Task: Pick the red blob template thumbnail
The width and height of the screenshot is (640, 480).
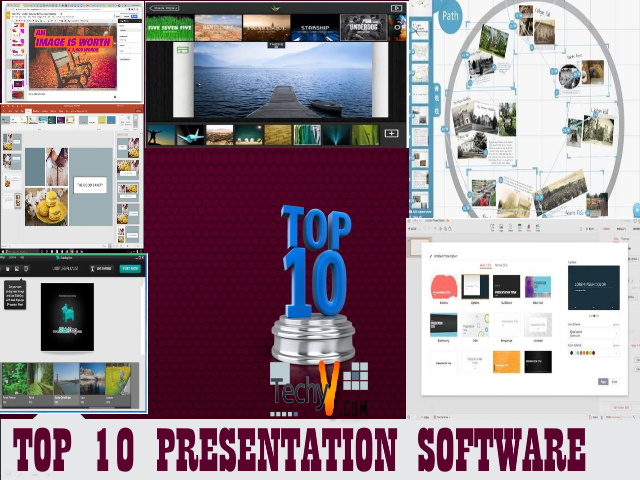Action: coord(444,286)
